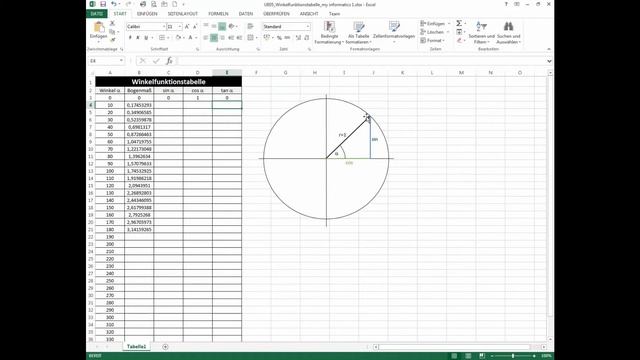The height and width of the screenshot is (360, 640).
Task: Switch to the EINFÜGEN ribbon tab
Action: [x=147, y=13]
